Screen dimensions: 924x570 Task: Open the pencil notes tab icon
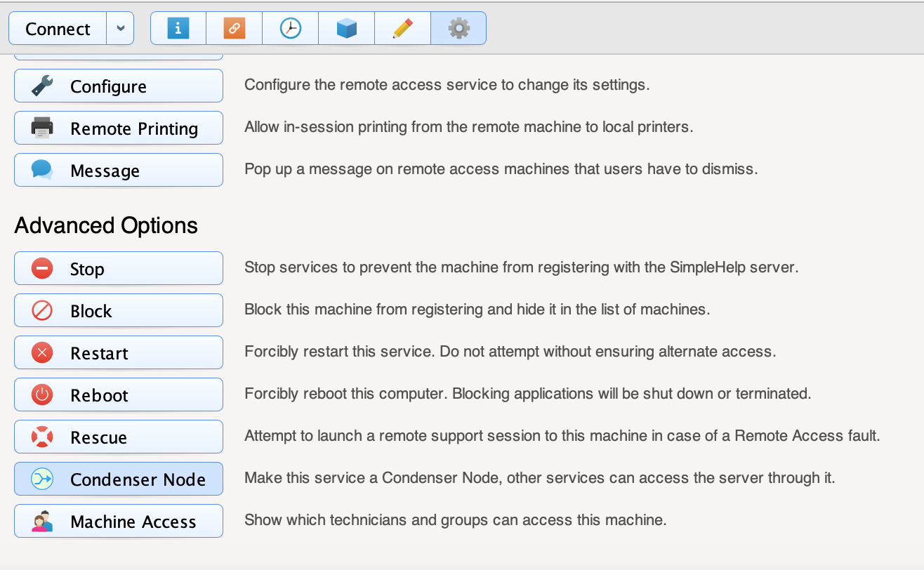tap(402, 28)
